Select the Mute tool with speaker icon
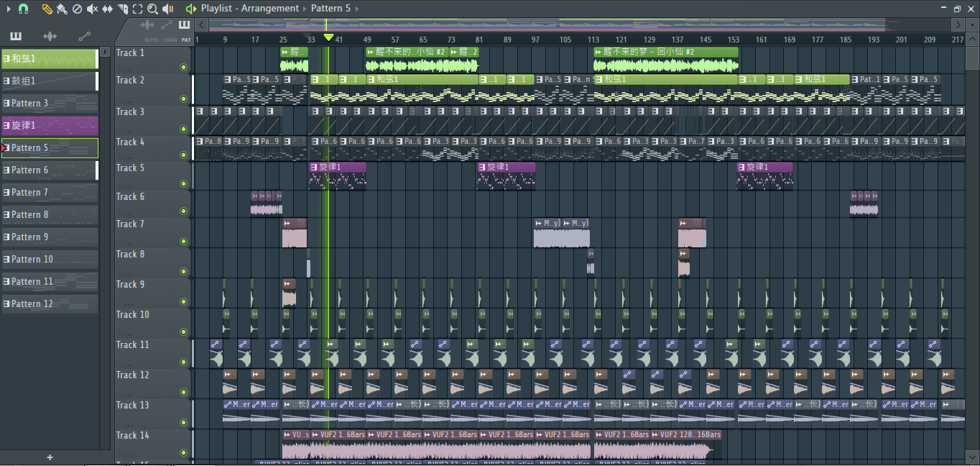Screen dimensions: 980x466 (x=92, y=9)
